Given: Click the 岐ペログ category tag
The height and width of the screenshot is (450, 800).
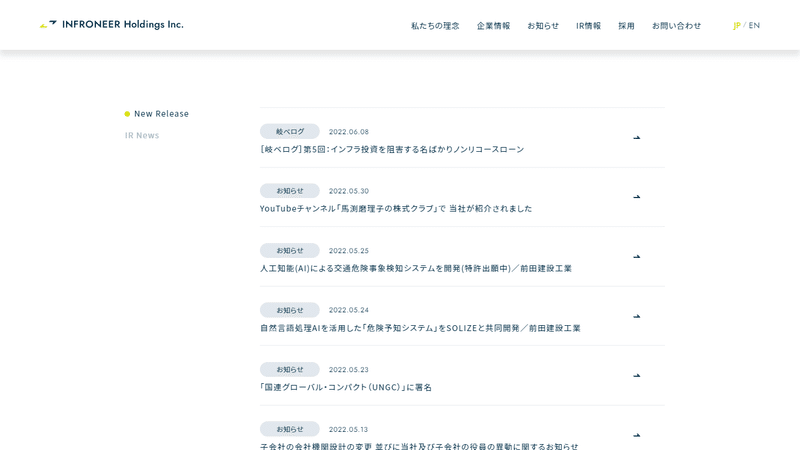Looking at the screenshot, I should [x=290, y=131].
